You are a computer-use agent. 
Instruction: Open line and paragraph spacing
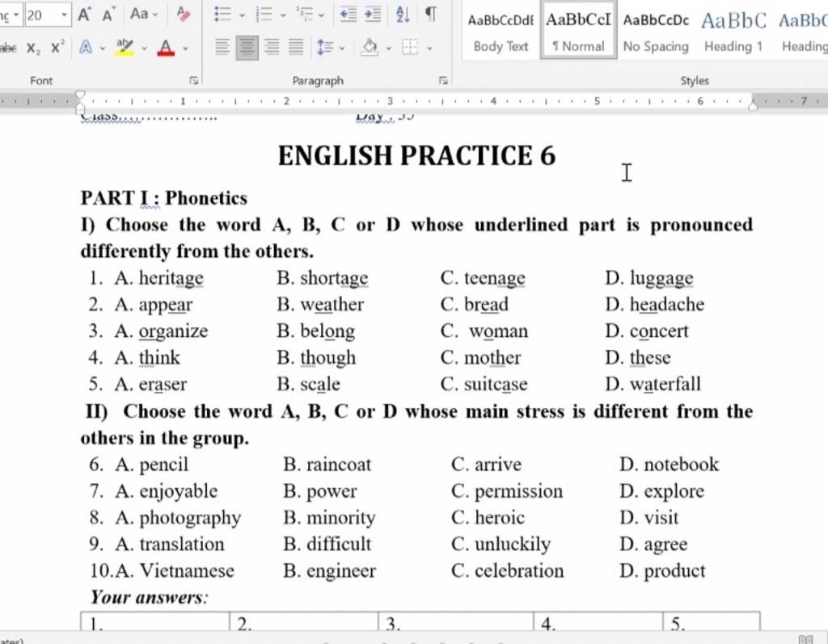(x=330, y=48)
